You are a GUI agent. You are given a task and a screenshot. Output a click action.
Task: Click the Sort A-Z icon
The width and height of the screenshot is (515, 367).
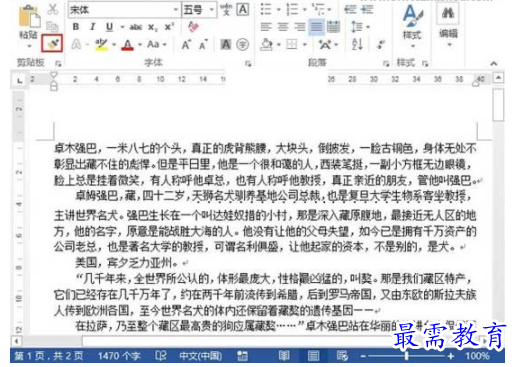357,44
